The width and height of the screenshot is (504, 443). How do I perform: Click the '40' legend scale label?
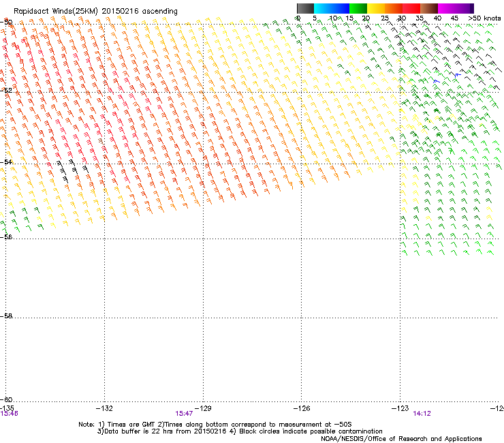point(437,18)
